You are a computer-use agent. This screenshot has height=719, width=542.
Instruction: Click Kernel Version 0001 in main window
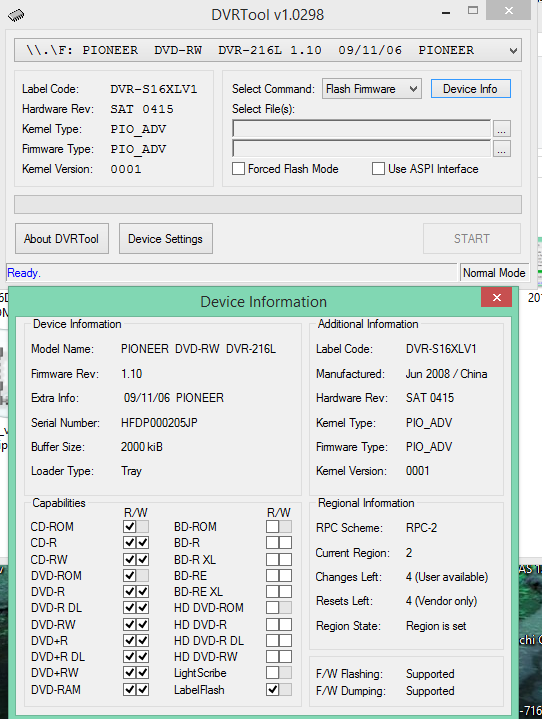(126, 169)
